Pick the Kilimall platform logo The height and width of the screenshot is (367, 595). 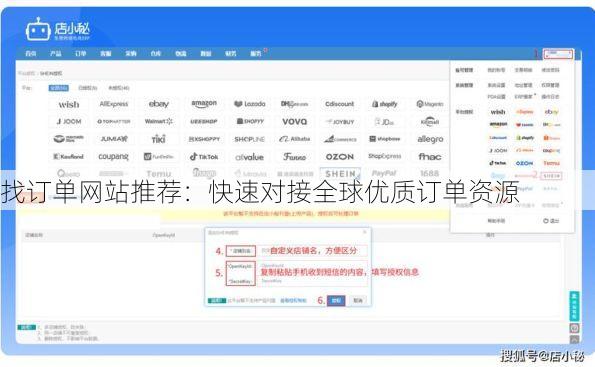coord(430,121)
